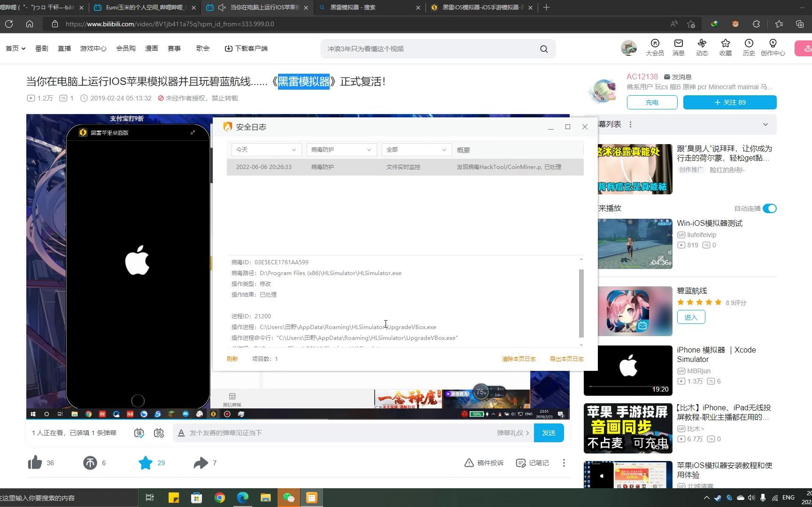Screen dimensions: 812x507
Task: Click the 稿件投诉 warning icon
Action: pyautogui.click(x=469, y=463)
